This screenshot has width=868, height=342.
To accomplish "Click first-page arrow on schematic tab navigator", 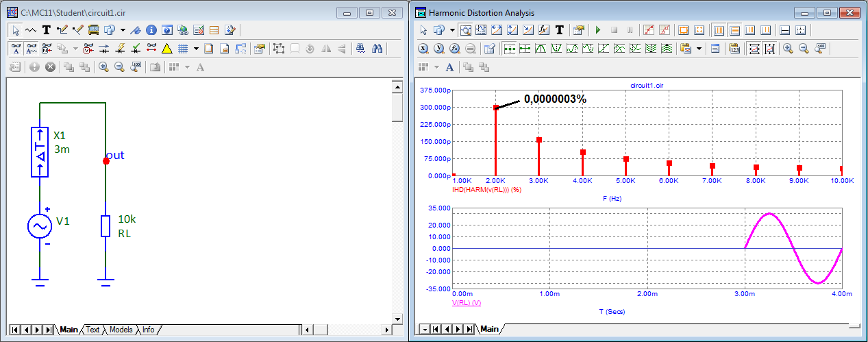I will [14, 330].
